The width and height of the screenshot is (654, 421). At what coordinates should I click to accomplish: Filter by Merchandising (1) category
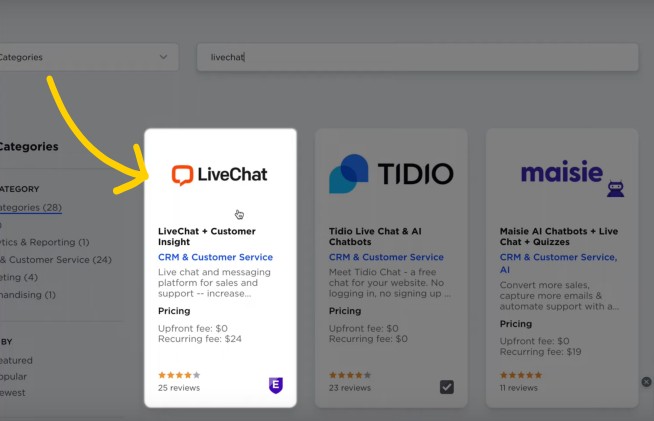click(28, 295)
